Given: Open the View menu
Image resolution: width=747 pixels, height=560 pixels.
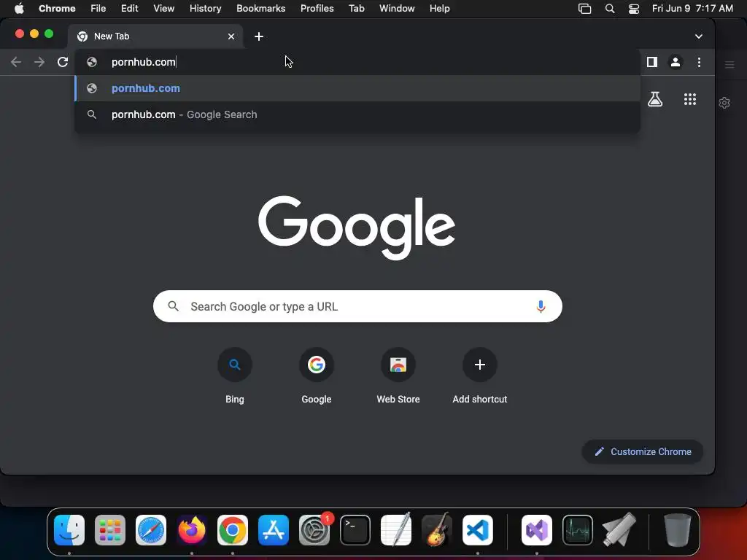Looking at the screenshot, I should pyautogui.click(x=163, y=9).
